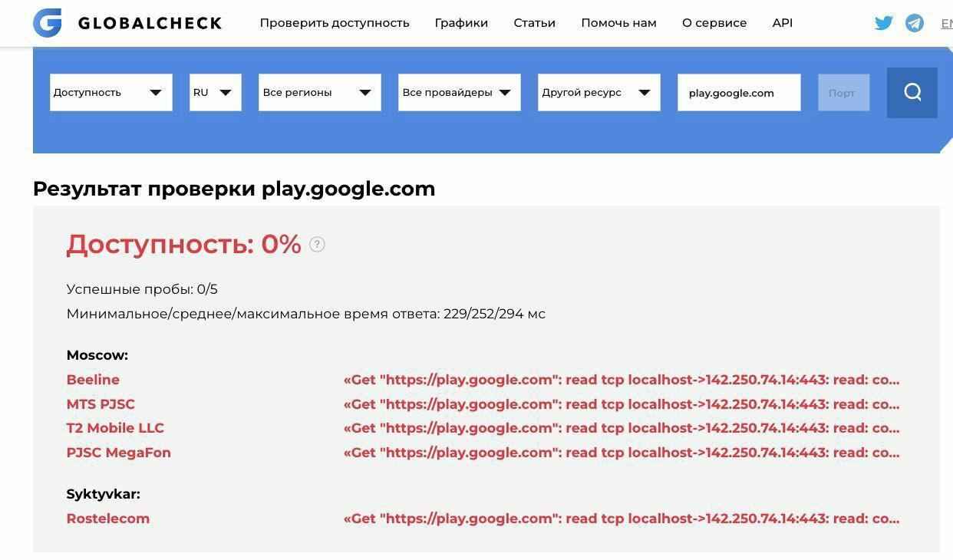Click the disabled Порт field
The image size is (953, 560).
(x=843, y=92)
